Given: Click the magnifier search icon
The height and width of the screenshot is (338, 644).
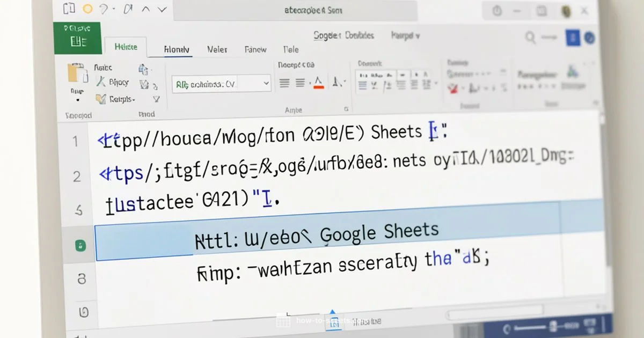Looking at the screenshot, I should [530, 37].
